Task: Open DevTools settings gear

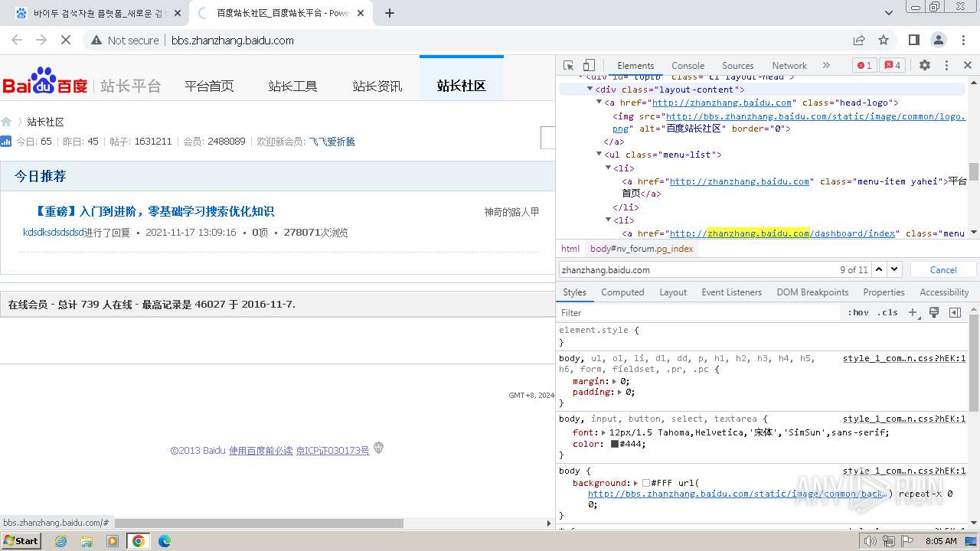Action: 925,66
